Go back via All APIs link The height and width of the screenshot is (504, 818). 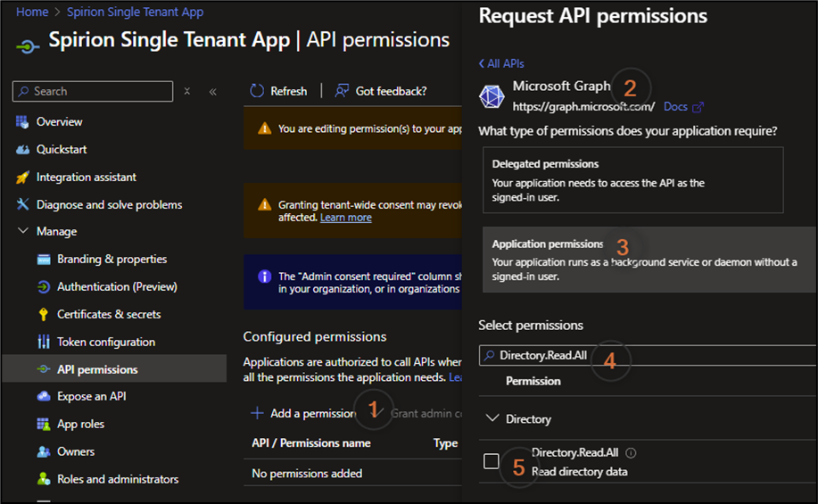click(x=501, y=63)
